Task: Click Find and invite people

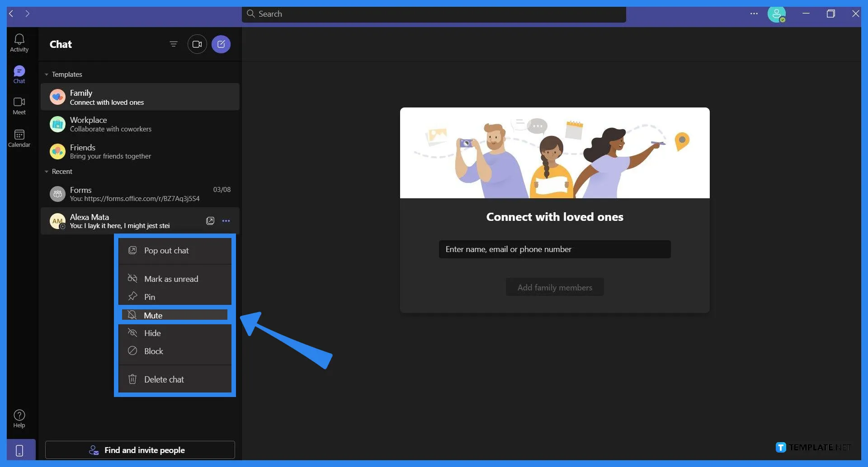Action: 140,450
